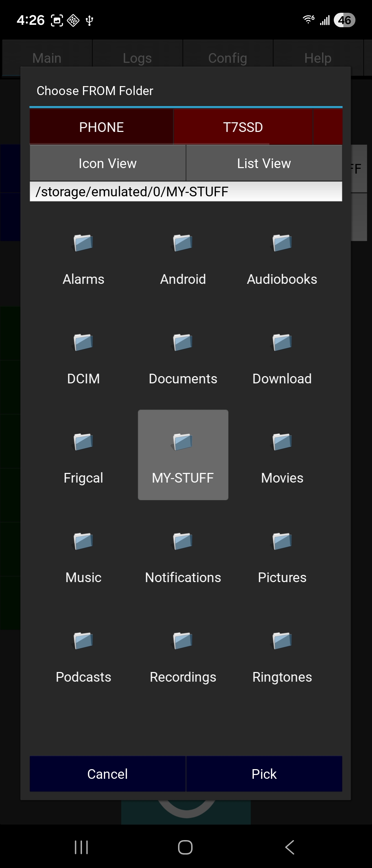The width and height of the screenshot is (372, 868).
Task: Open the Movies folder
Action: click(x=282, y=457)
